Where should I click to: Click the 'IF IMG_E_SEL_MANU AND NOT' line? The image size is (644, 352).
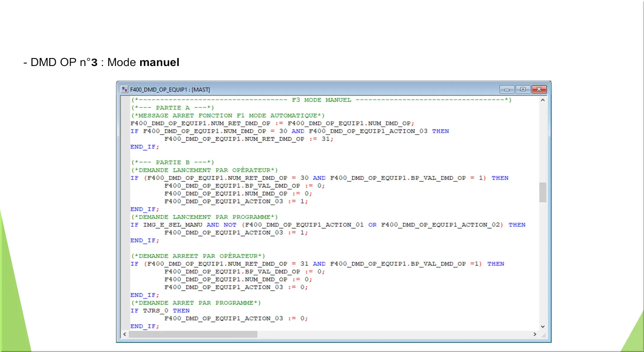328,225
